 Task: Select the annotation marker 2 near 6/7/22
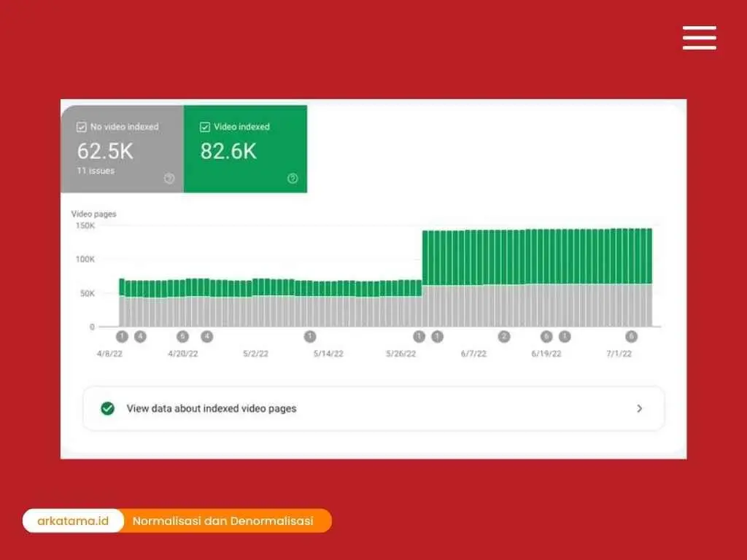(504, 337)
